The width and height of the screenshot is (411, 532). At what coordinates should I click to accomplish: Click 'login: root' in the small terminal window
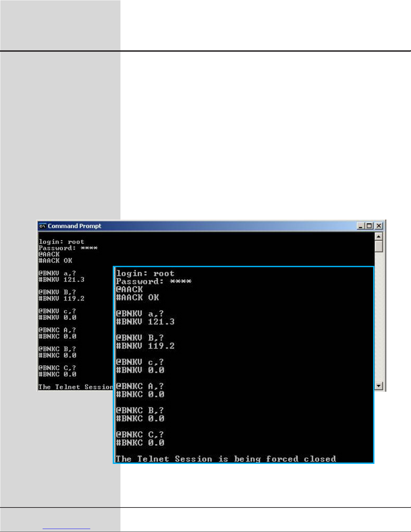(x=61, y=242)
